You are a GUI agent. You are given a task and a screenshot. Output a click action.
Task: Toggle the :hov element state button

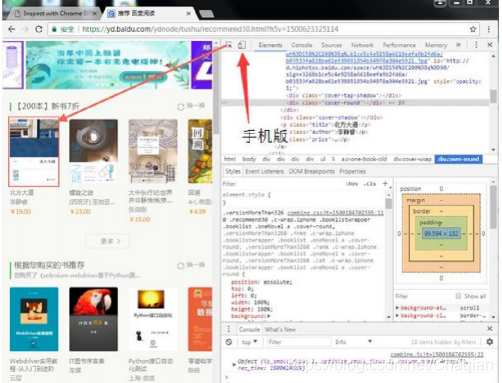click(x=352, y=184)
